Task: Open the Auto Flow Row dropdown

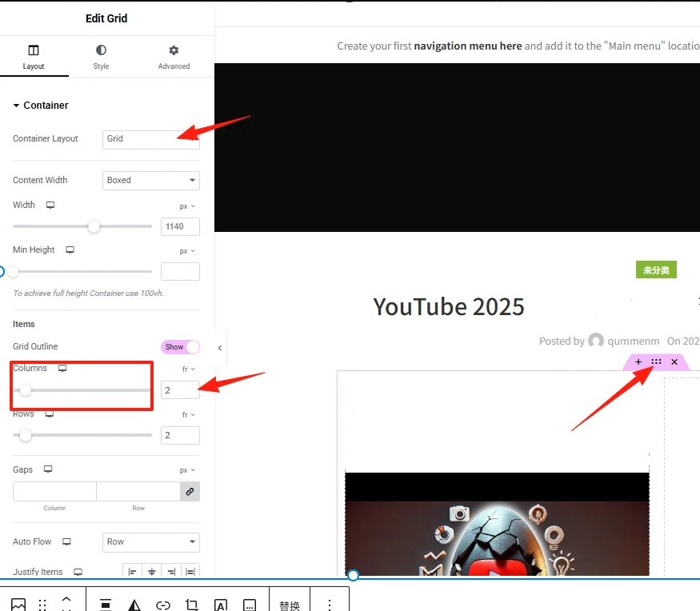Action: 150,541
